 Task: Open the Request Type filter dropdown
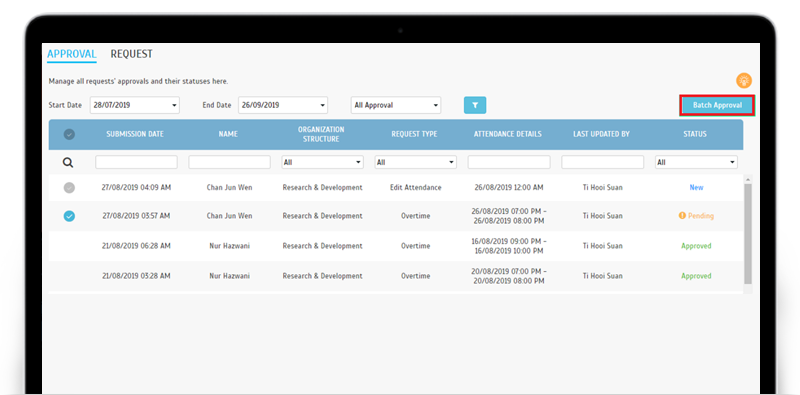click(416, 162)
